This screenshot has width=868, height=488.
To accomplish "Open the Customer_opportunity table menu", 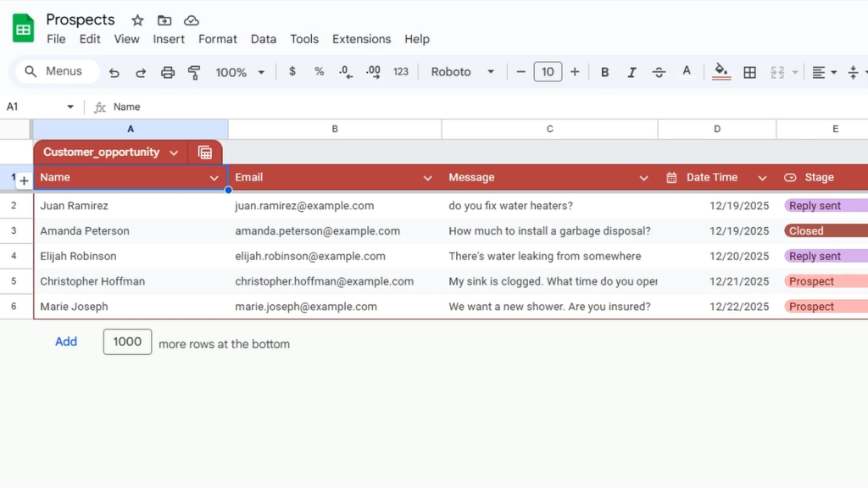I will click(174, 152).
